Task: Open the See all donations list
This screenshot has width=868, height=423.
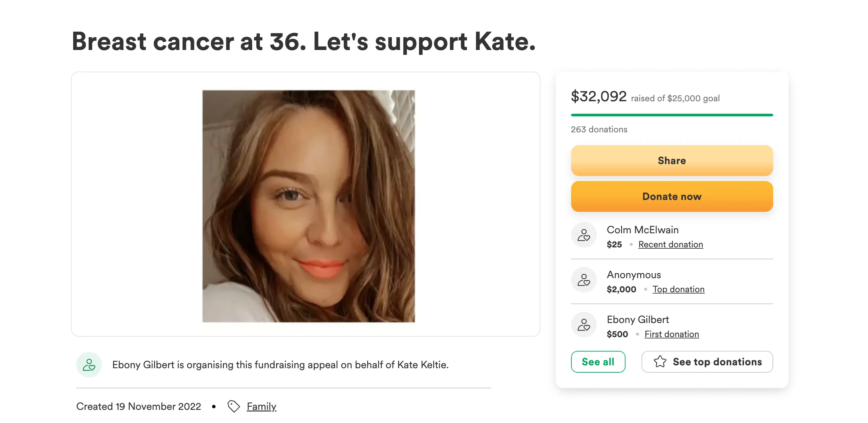Action: click(x=598, y=362)
